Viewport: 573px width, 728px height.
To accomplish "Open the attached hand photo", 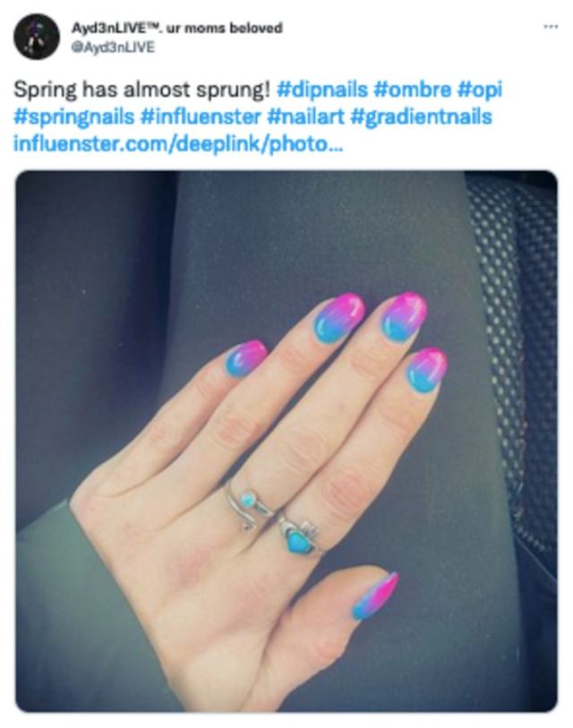I will (x=286, y=441).
